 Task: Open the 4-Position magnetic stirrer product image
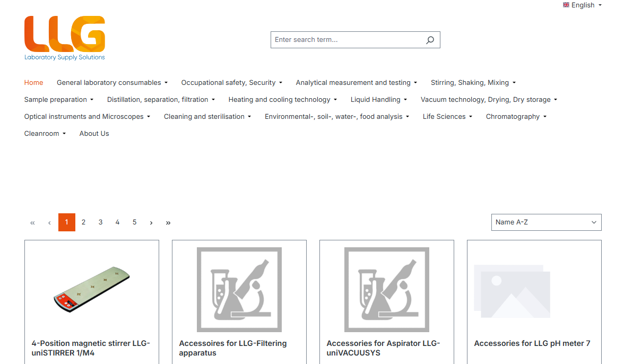pyautogui.click(x=92, y=290)
